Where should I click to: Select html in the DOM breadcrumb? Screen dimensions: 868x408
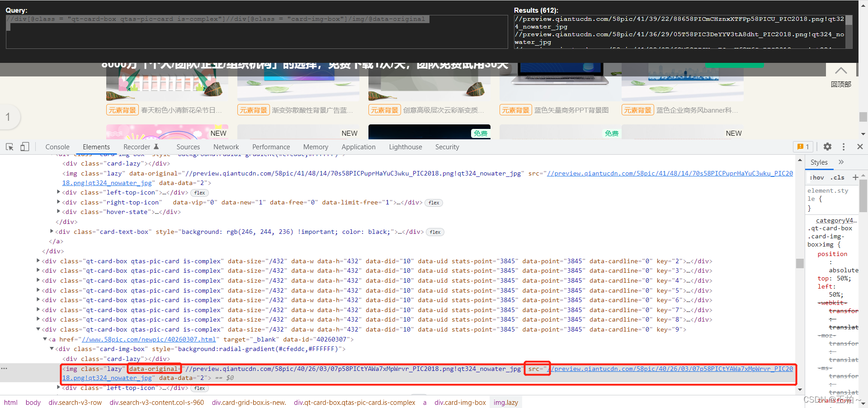coord(11,402)
